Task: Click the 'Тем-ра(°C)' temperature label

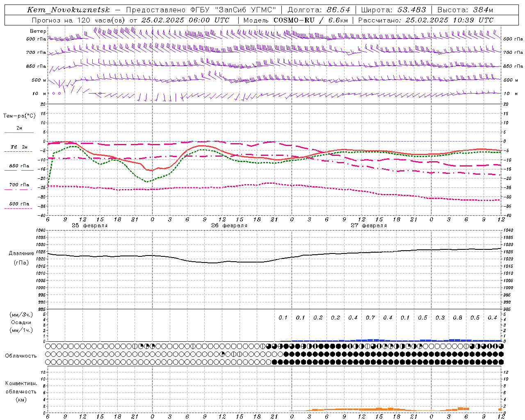Action: 19,116
